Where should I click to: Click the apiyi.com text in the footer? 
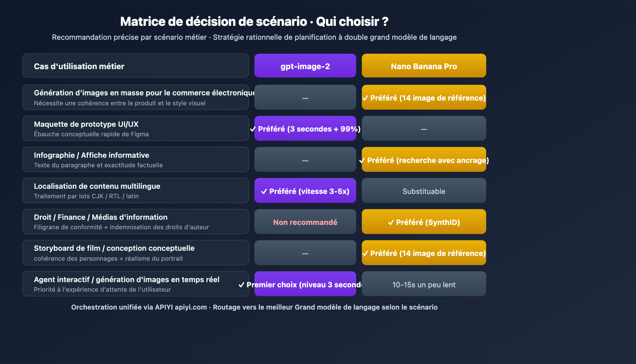click(x=191, y=307)
